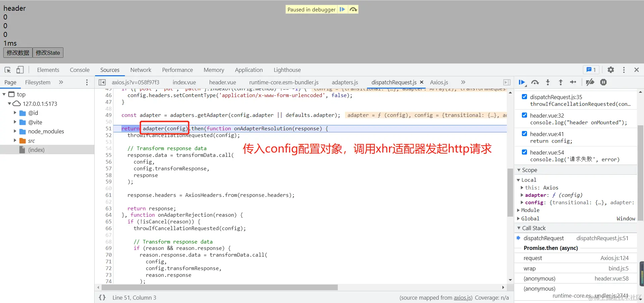
Task: Show more navigator tabs chevron
Action: tap(61, 82)
